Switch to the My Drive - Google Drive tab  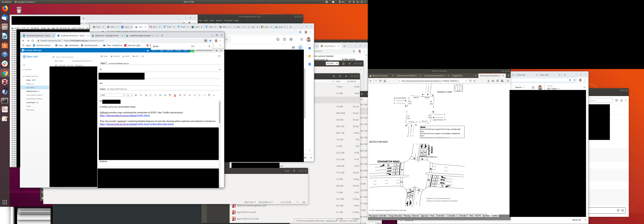pyautogui.click(x=107, y=36)
